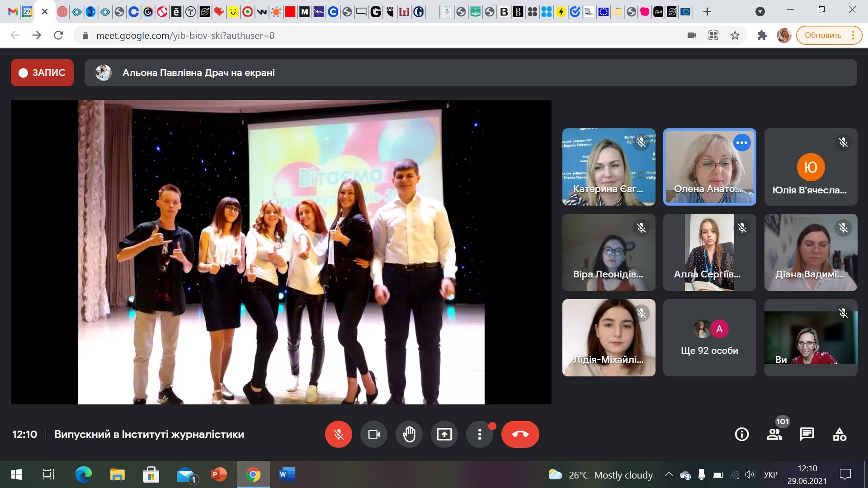Show the participants list with 101 badge
Viewport: 868px width, 488px height.
(x=774, y=434)
